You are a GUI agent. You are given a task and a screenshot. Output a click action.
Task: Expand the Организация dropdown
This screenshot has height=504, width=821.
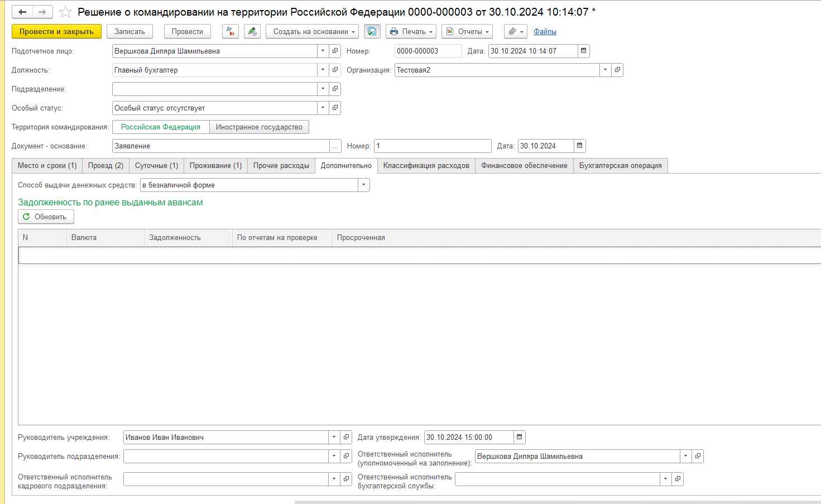click(x=605, y=70)
